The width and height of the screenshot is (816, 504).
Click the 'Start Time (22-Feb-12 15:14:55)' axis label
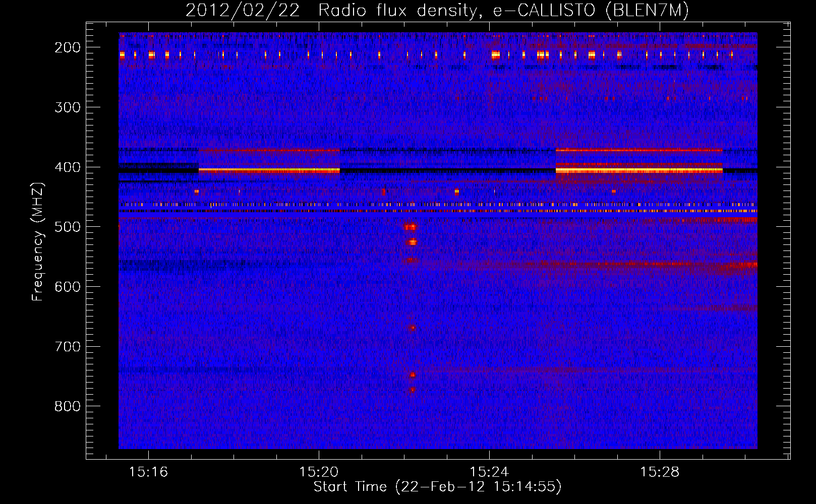pos(437,487)
